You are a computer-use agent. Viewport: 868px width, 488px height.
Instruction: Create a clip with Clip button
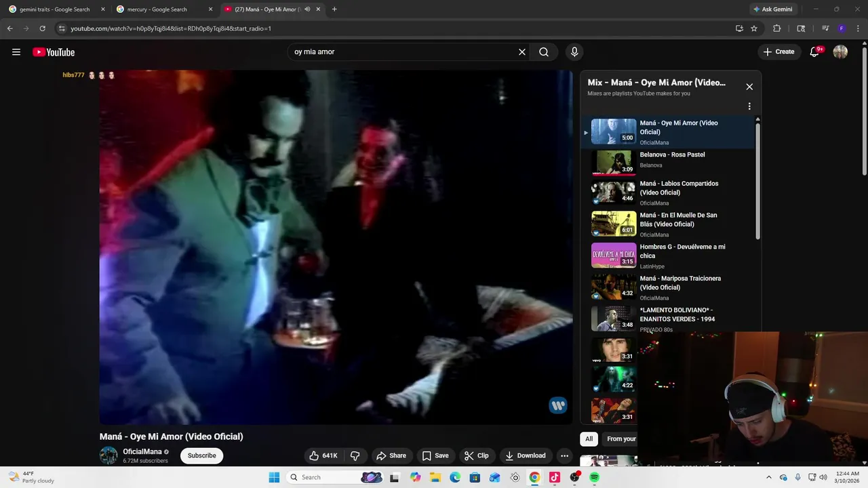(x=477, y=455)
